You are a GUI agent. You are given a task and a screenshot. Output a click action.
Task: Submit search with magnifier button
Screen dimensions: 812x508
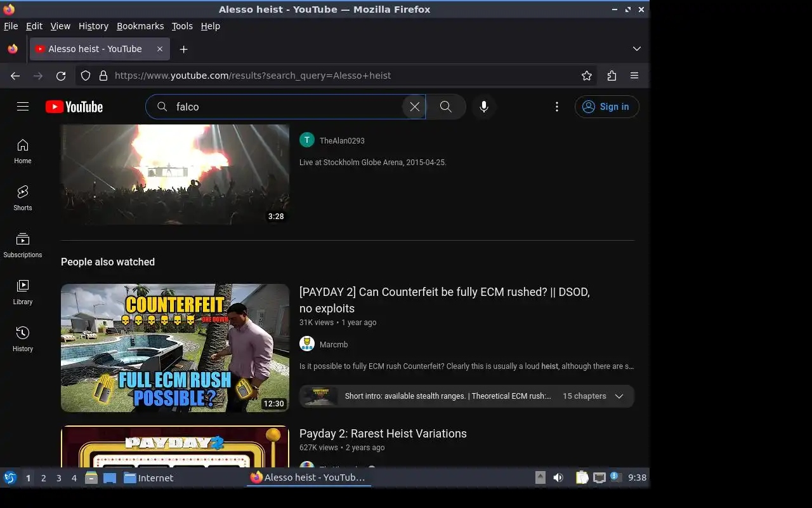click(446, 107)
